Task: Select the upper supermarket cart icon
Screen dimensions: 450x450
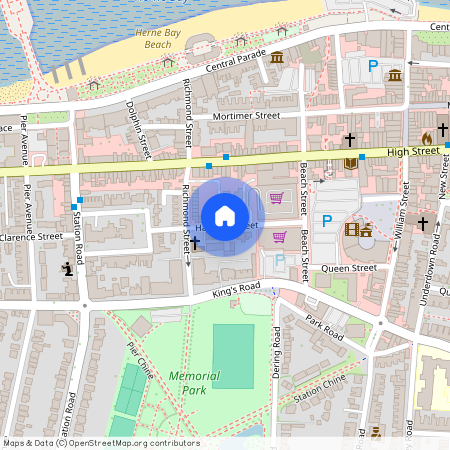Action: (277, 198)
